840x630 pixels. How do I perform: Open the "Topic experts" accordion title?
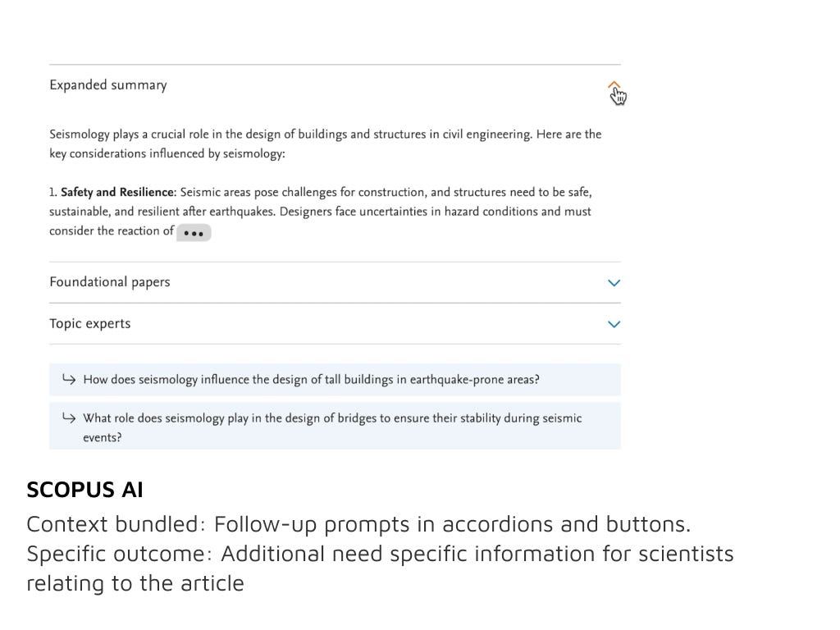click(90, 324)
